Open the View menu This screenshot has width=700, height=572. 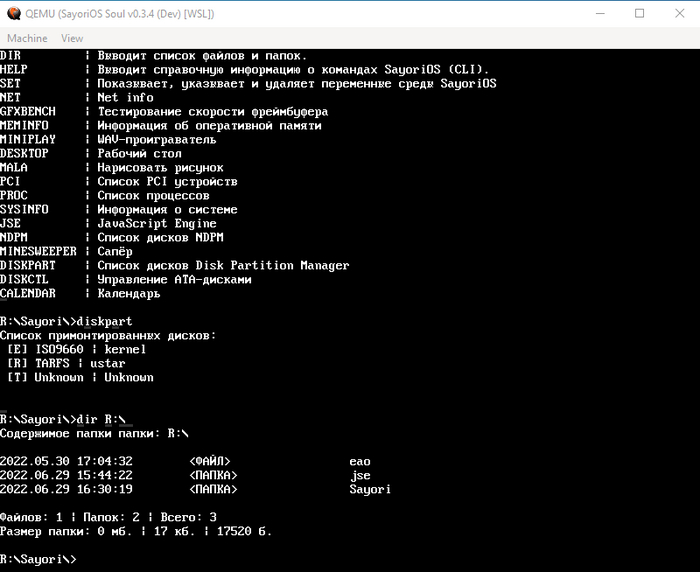pos(72,38)
